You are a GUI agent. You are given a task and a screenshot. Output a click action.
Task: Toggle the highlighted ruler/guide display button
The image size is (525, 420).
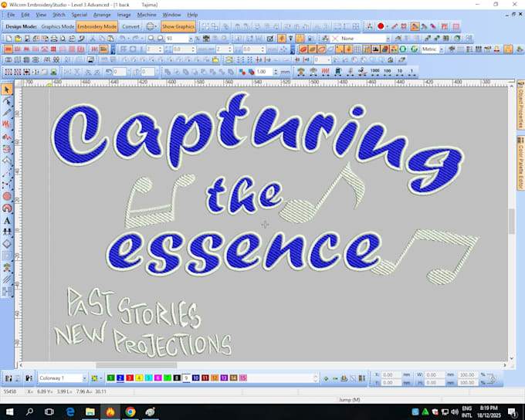(x=367, y=49)
